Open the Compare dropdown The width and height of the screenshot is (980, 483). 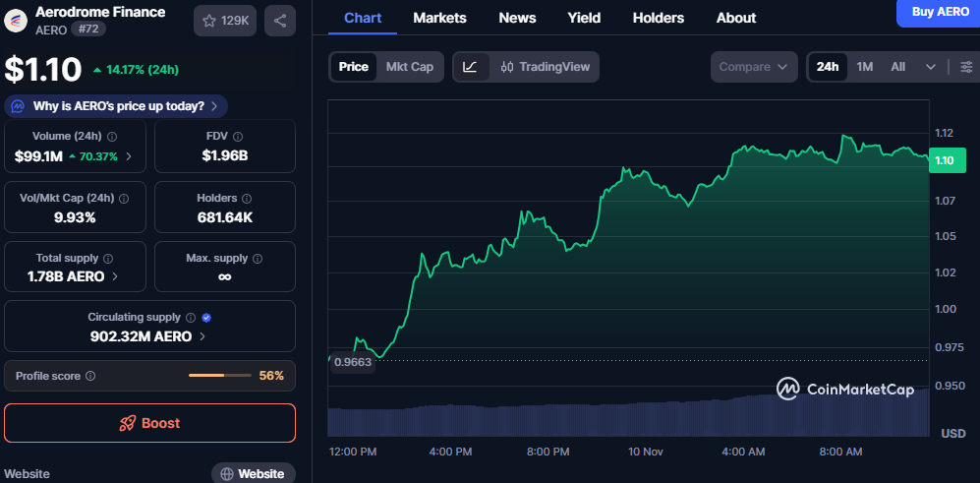[753, 67]
